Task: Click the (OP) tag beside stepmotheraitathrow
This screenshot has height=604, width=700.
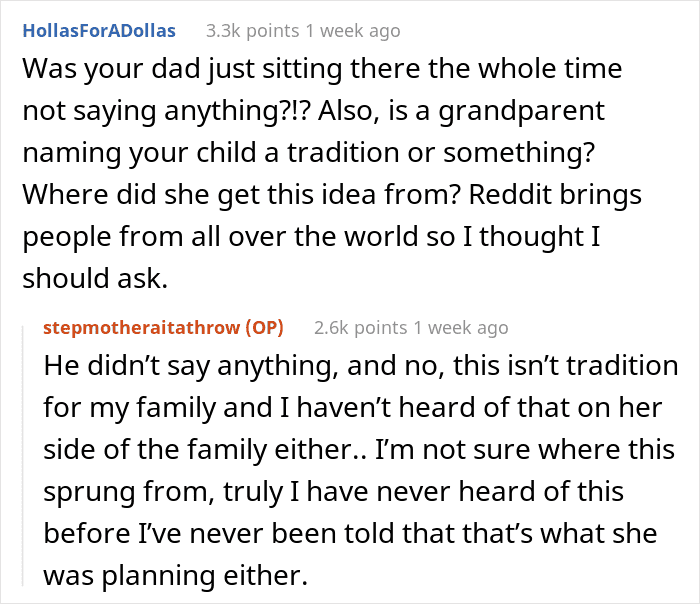Action: tap(265, 327)
